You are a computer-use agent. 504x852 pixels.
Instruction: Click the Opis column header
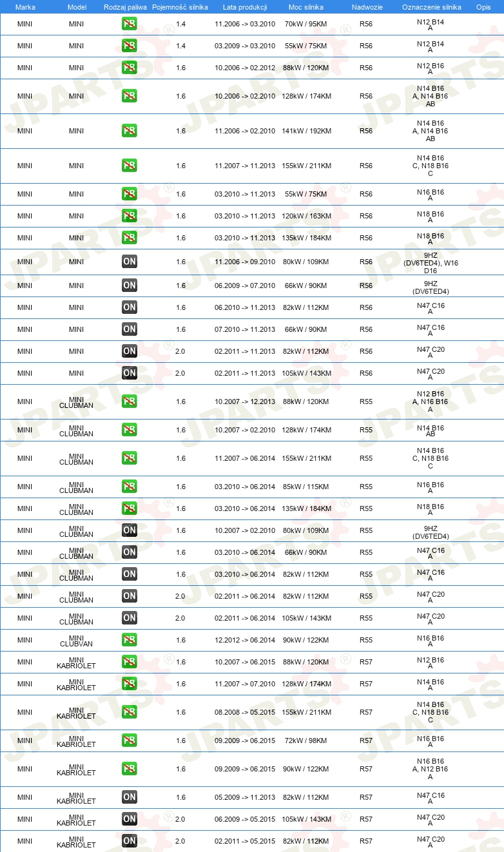pos(483,7)
